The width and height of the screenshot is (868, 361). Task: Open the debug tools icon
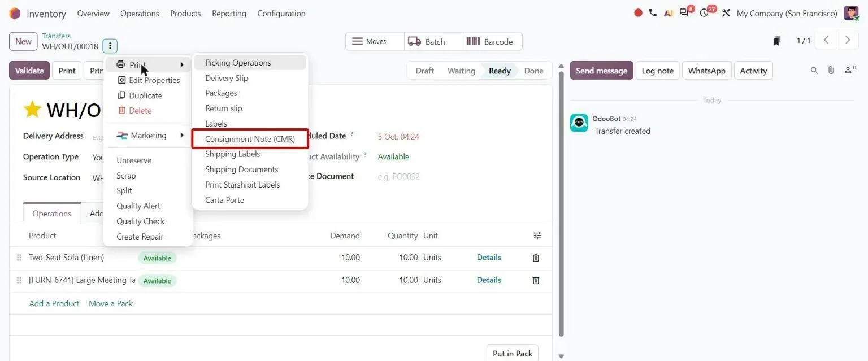[x=726, y=13]
